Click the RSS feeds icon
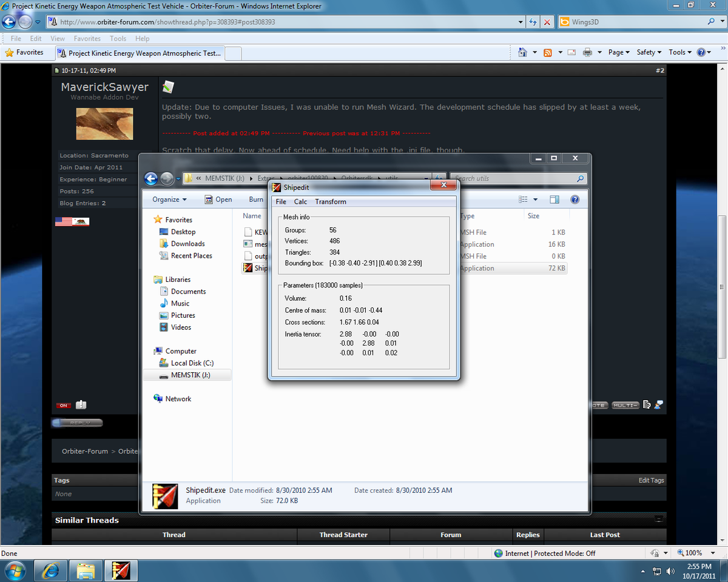Viewport: 728px width, 582px height. 548,53
